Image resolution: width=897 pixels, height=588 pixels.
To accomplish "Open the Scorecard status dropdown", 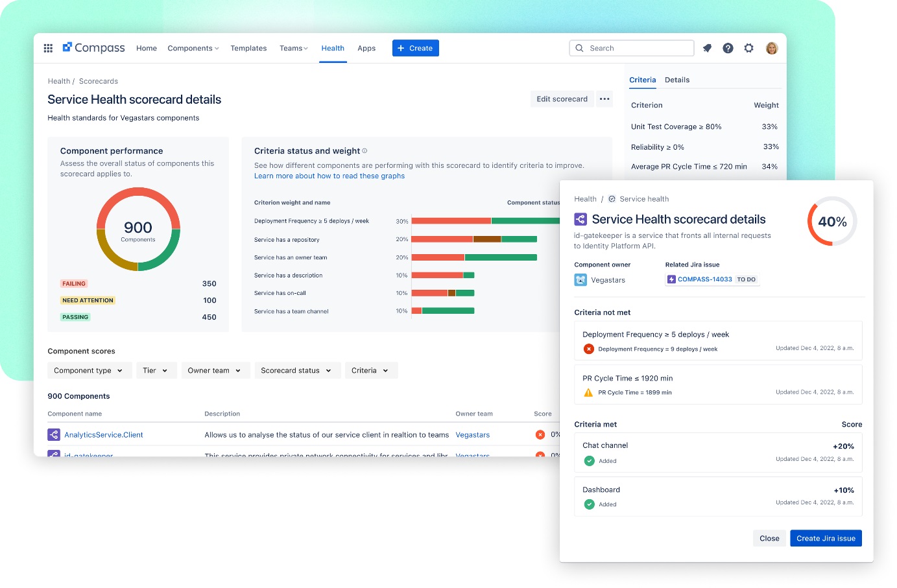I will 297,370.
